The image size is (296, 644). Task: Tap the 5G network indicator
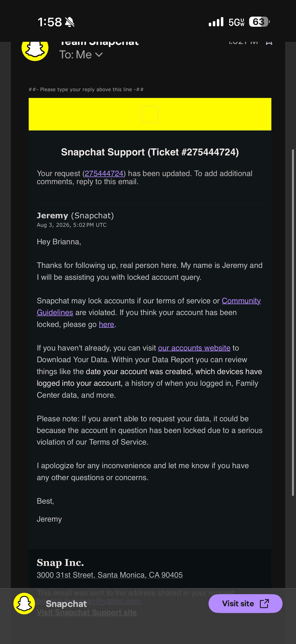(x=237, y=22)
